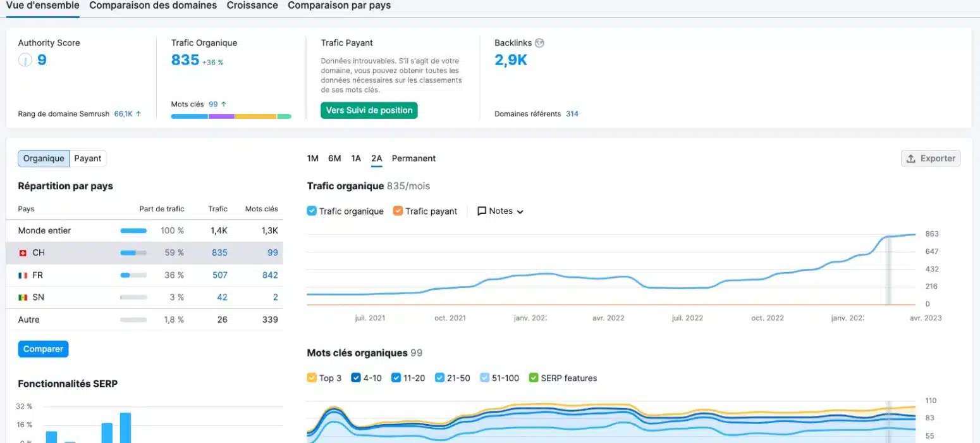Image resolution: width=980 pixels, height=443 pixels.
Task: Click the purple segment of keyword bar
Action: click(x=221, y=116)
